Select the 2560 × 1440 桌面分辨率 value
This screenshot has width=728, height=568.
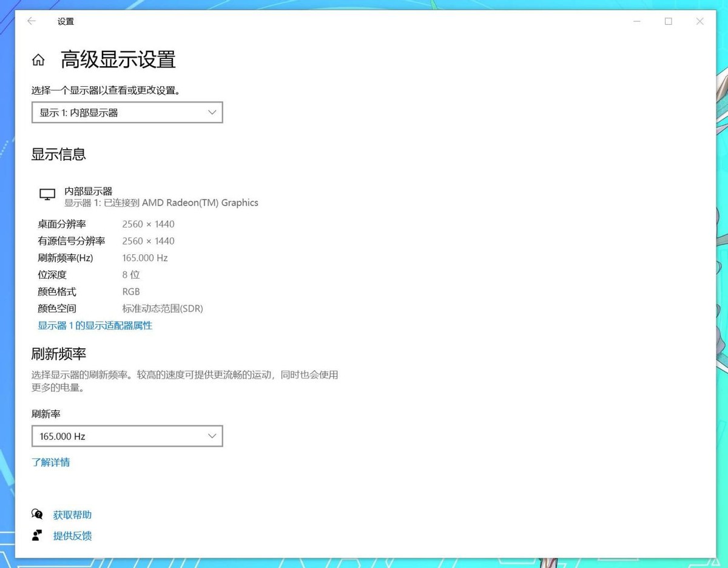coord(149,224)
